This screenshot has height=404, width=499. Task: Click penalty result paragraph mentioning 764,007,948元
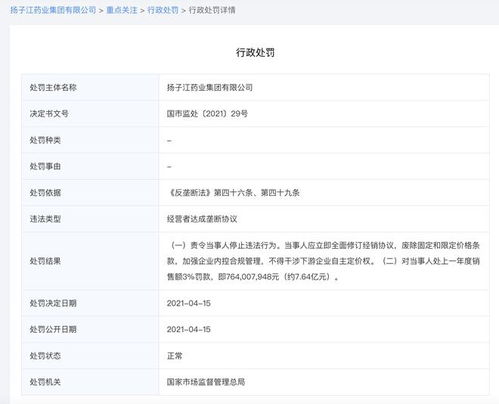[323, 261]
